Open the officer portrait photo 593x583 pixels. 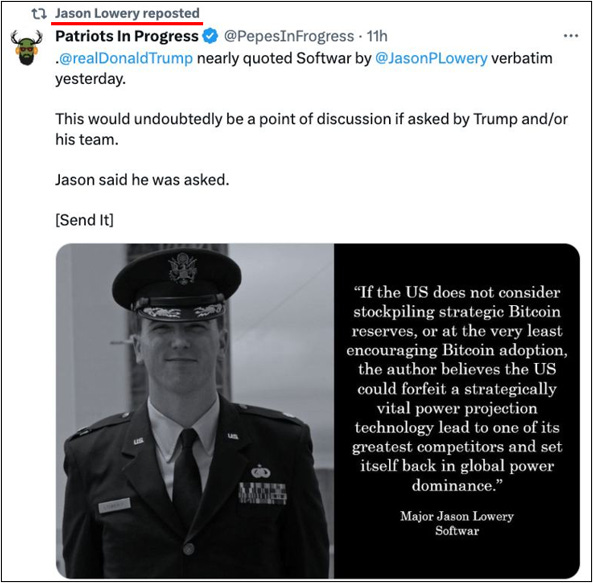pos(195,411)
